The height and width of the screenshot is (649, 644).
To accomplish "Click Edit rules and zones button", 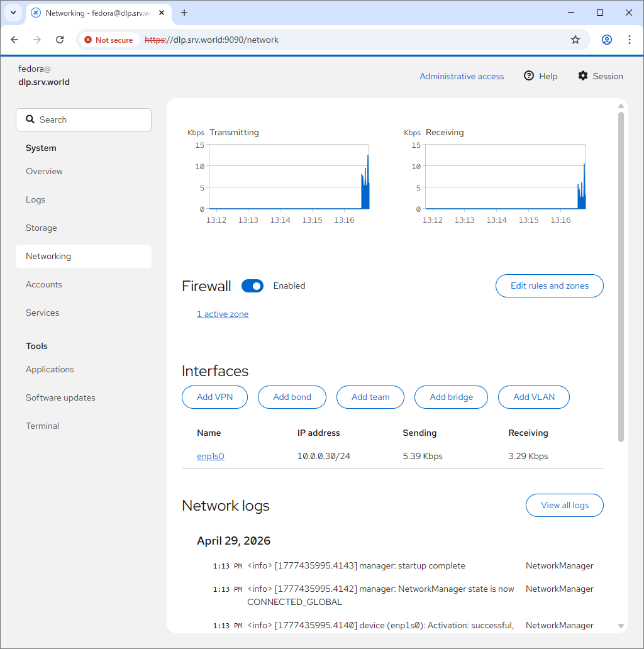I will click(x=549, y=286).
